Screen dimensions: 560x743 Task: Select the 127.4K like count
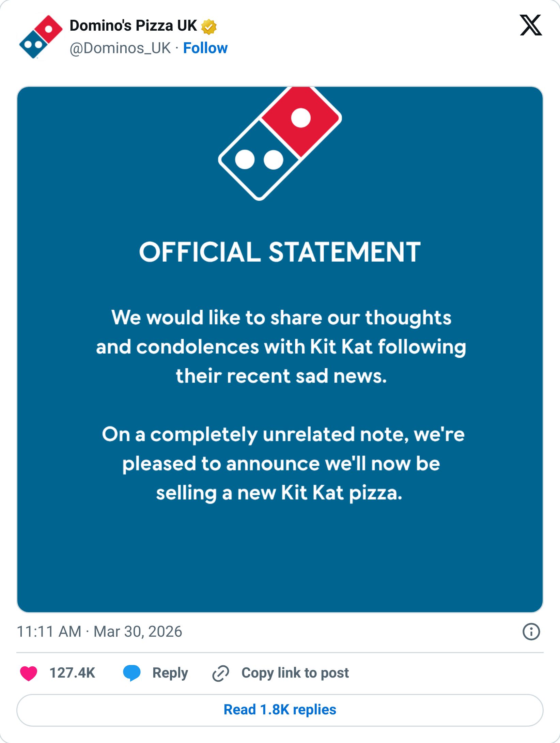(x=72, y=672)
